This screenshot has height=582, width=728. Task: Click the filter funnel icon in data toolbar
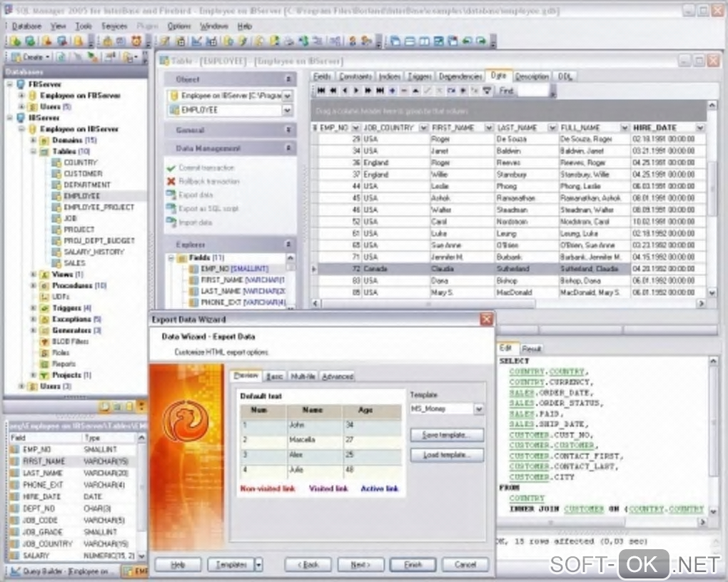(487, 91)
